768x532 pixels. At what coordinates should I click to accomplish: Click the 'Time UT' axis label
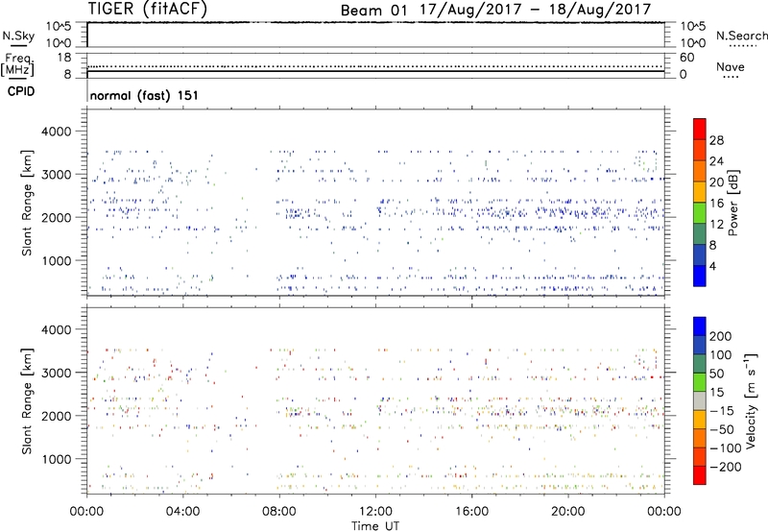tap(375, 526)
